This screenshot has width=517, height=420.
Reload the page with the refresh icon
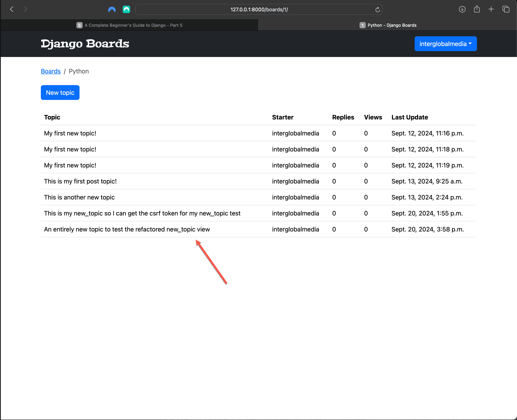(377, 9)
